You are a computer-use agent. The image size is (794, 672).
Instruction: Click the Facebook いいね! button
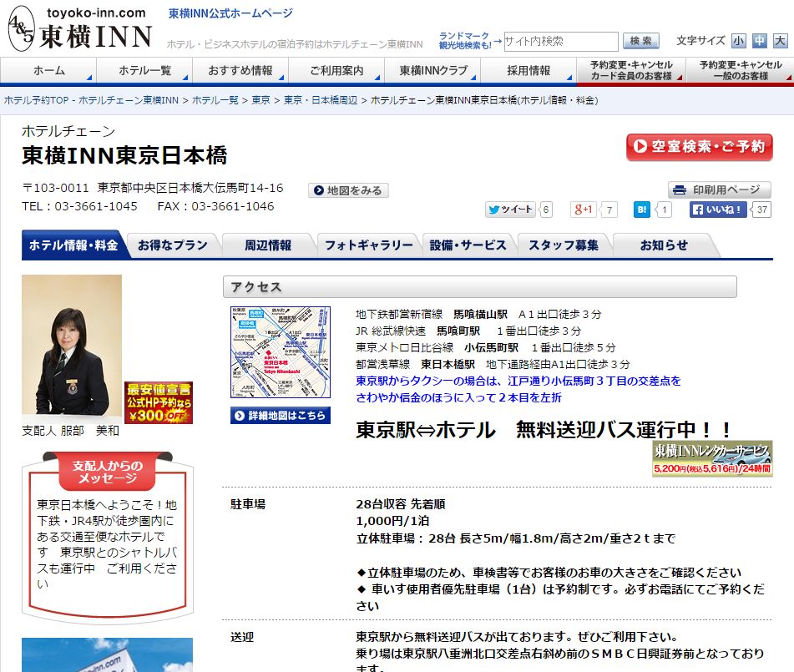[x=717, y=210]
